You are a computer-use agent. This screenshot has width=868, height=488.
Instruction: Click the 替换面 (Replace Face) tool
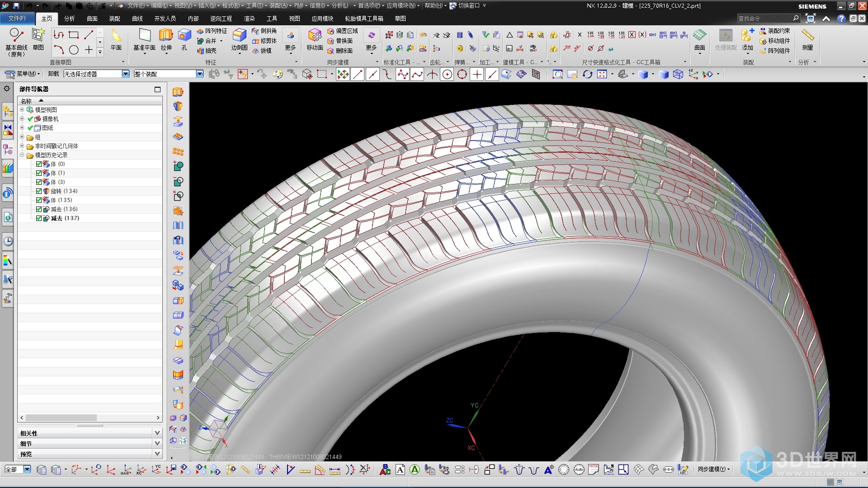(x=340, y=41)
